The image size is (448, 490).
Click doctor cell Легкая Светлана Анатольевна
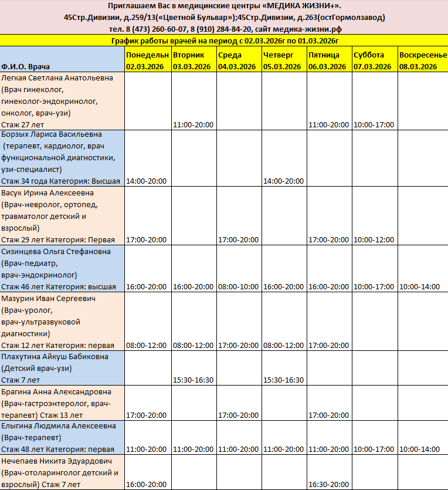pyautogui.click(x=62, y=101)
